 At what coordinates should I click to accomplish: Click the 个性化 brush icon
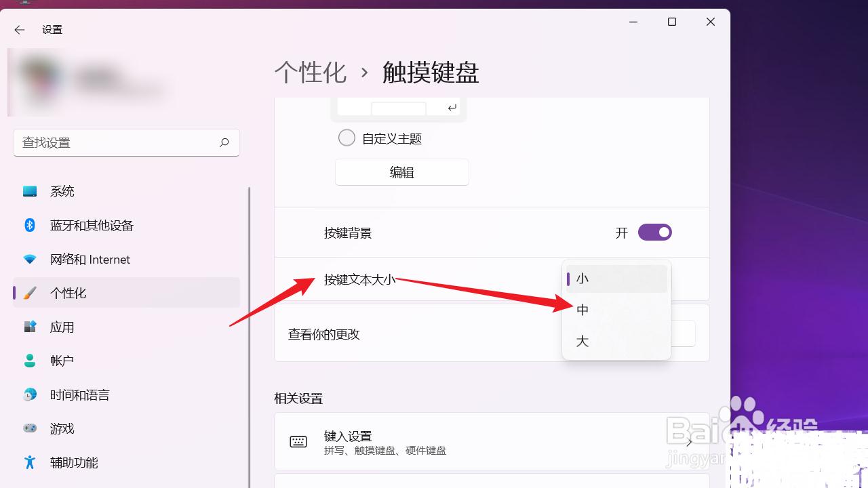point(30,293)
